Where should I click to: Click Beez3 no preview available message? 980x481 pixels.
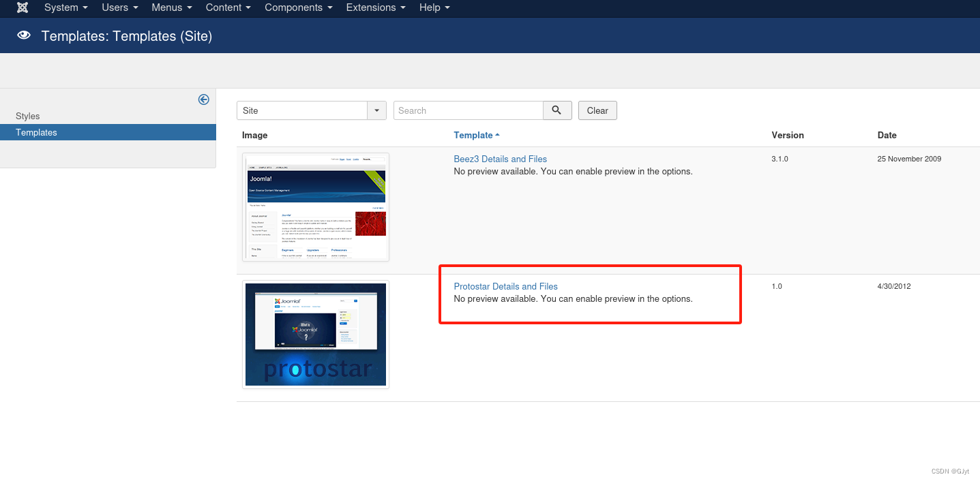tap(574, 171)
